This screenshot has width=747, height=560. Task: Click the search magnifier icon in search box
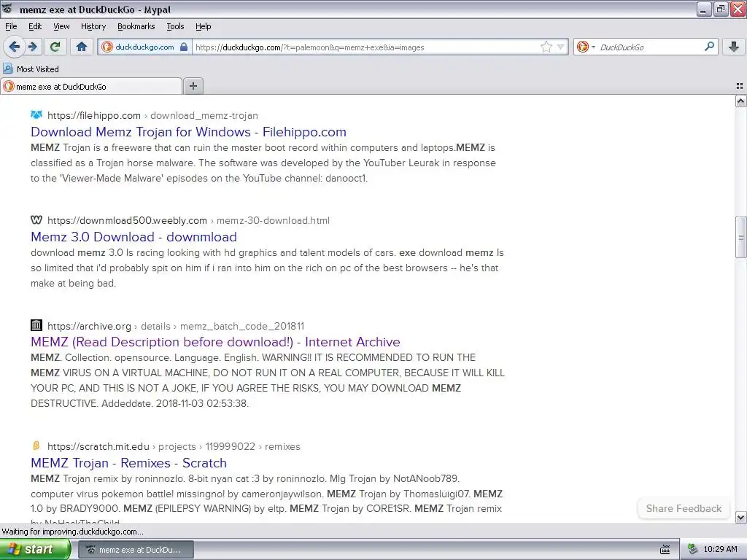click(709, 47)
